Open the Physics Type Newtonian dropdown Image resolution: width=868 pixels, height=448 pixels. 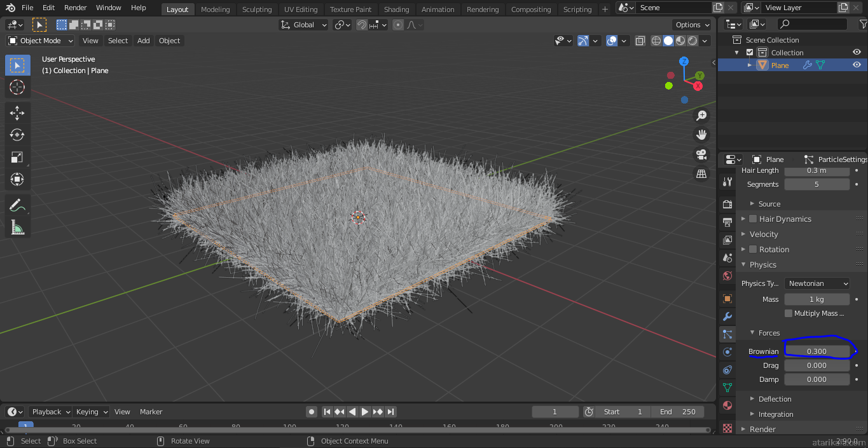tap(817, 283)
